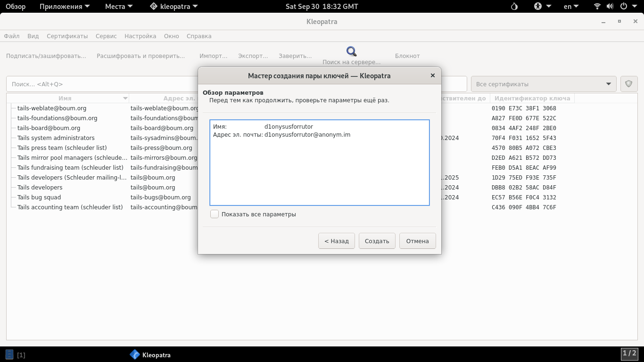Open the 'Настройка' menu
The height and width of the screenshot is (362, 644).
tap(140, 36)
